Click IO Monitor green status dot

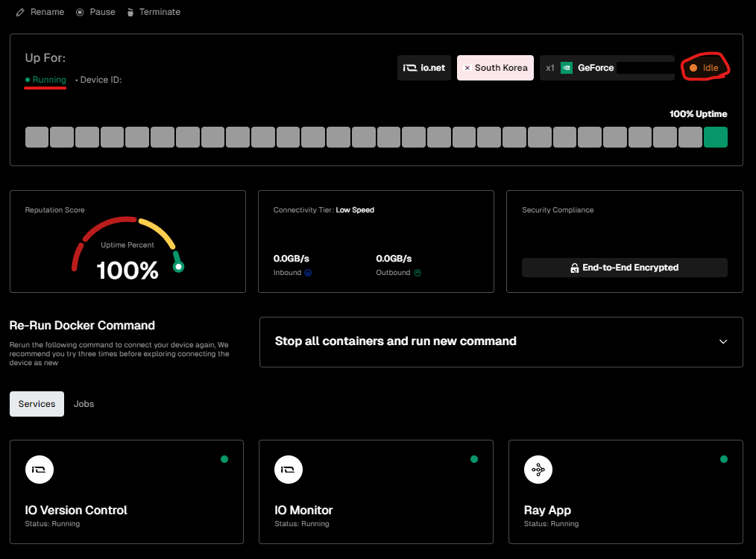(x=474, y=459)
